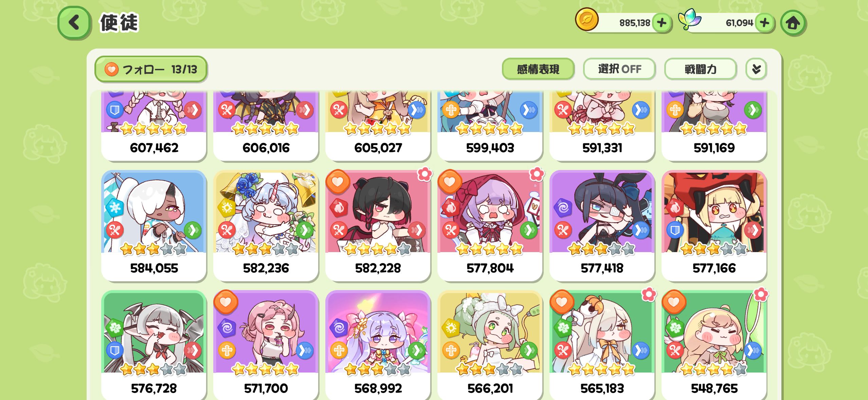This screenshot has width=868, height=400.
Task: Go back with the green arrow button
Action: click(x=74, y=23)
